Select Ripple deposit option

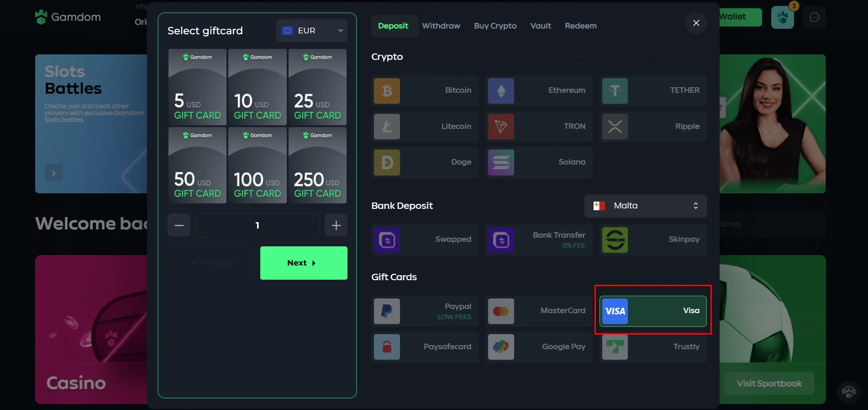653,127
